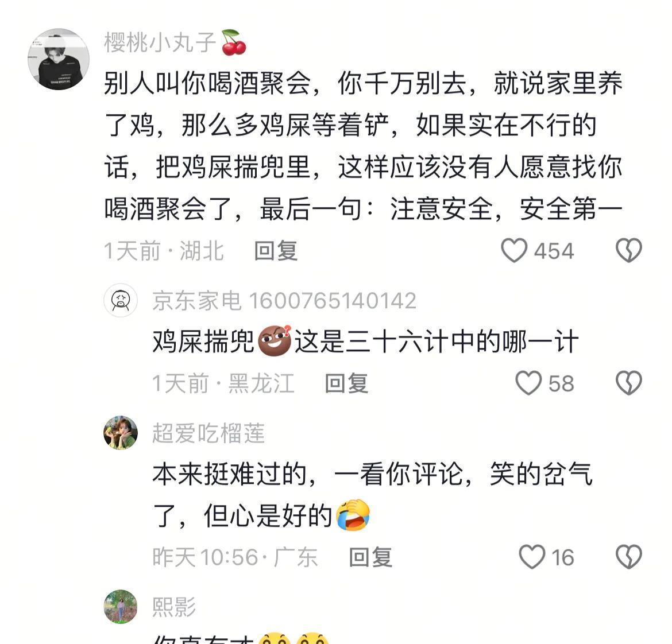Select the 本来挺难过的 comment text
This screenshot has width=672, height=644.
372,495
